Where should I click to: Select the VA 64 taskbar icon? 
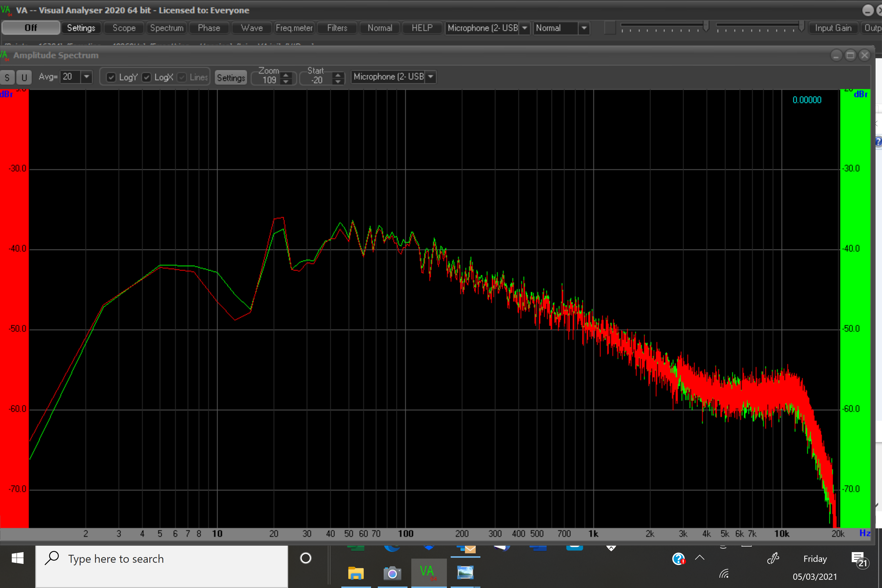[x=429, y=573]
